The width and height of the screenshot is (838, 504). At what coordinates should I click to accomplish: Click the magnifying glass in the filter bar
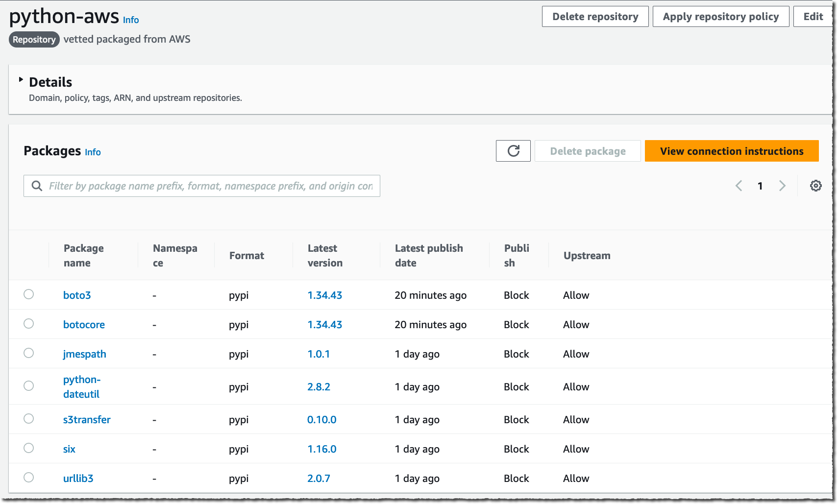(x=37, y=186)
